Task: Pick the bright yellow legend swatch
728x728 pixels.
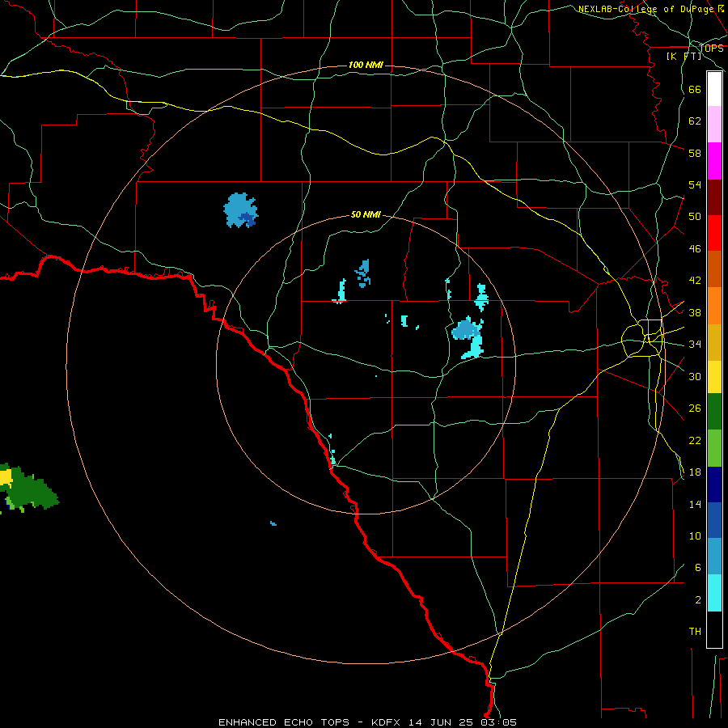Action: (714, 377)
